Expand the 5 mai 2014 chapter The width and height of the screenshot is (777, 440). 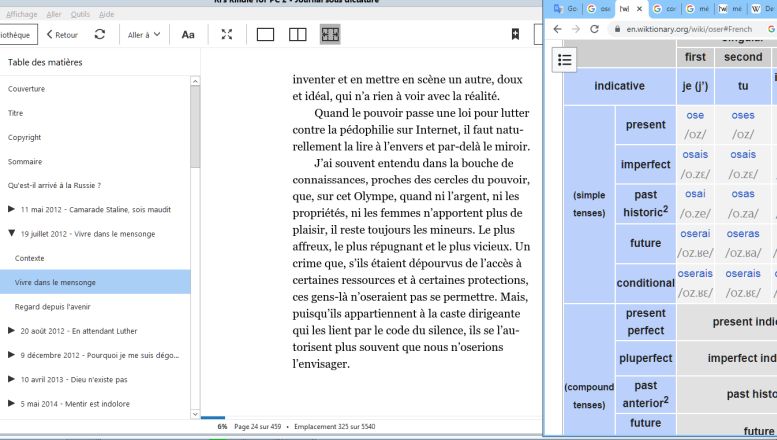point(11,403)
